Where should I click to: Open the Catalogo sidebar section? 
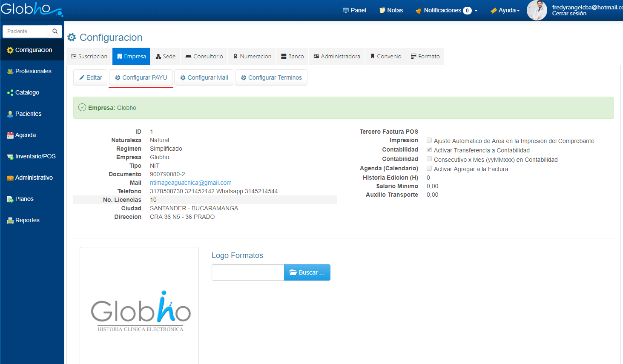[27, 92]
